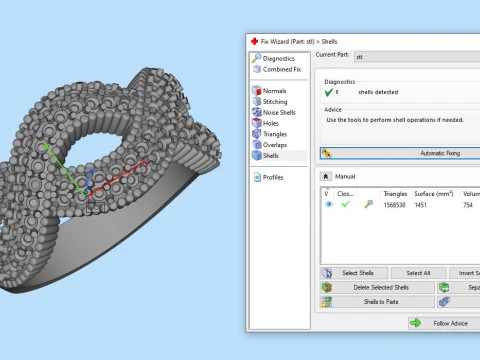Sort by the Triangles column header
The image size is (480, 360).
(x=395, y=194)
